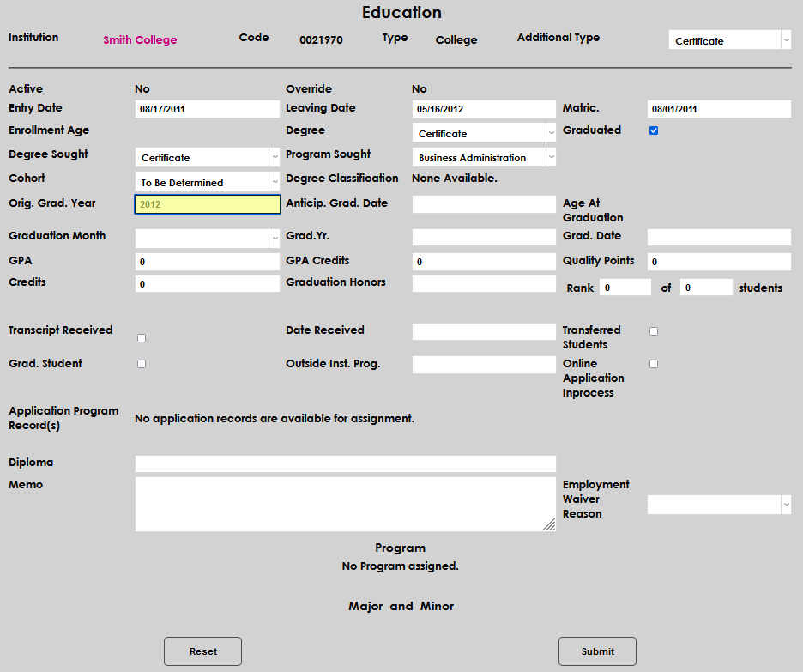Expand the Degree dropdown
803x672 pixels.
484,133
